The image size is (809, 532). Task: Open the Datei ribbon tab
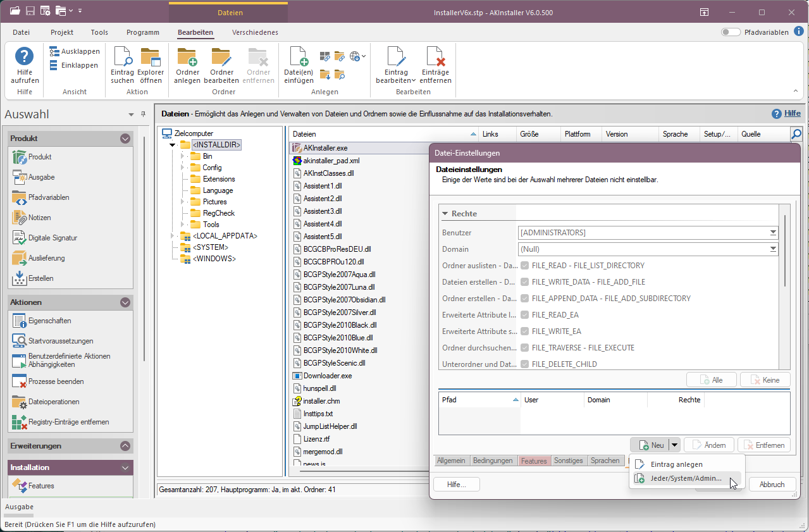tap(22, 32)
